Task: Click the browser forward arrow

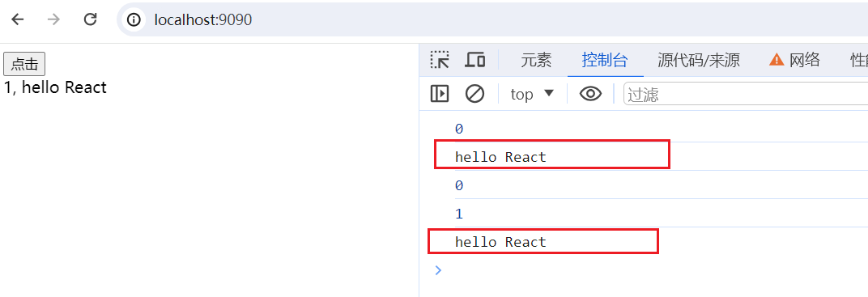Action: point(53,20)
